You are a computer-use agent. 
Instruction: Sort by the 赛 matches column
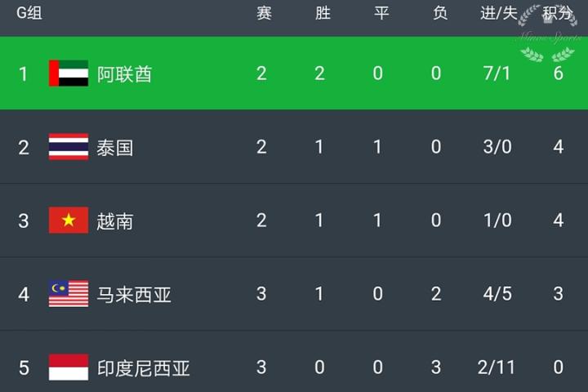pyautogui.click(x=263, y=14)
